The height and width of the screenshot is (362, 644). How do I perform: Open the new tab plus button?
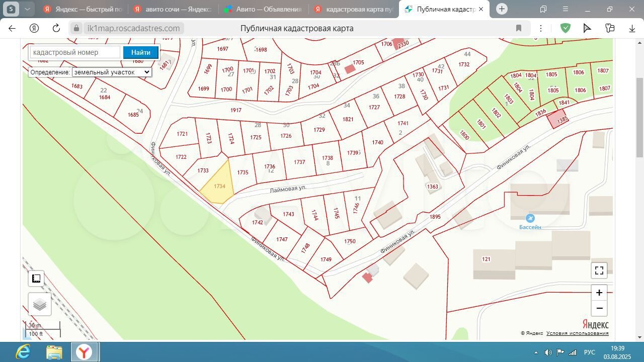tap(502, 9)
